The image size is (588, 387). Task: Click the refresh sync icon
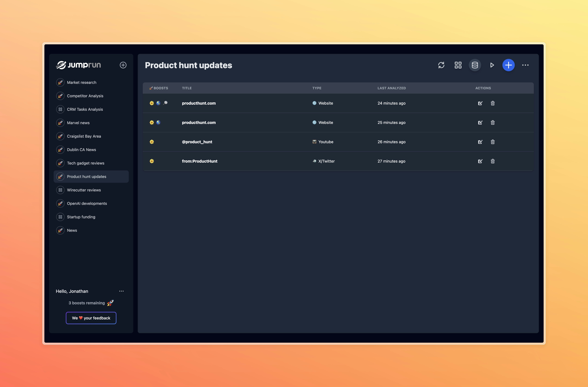coord(441,65)
